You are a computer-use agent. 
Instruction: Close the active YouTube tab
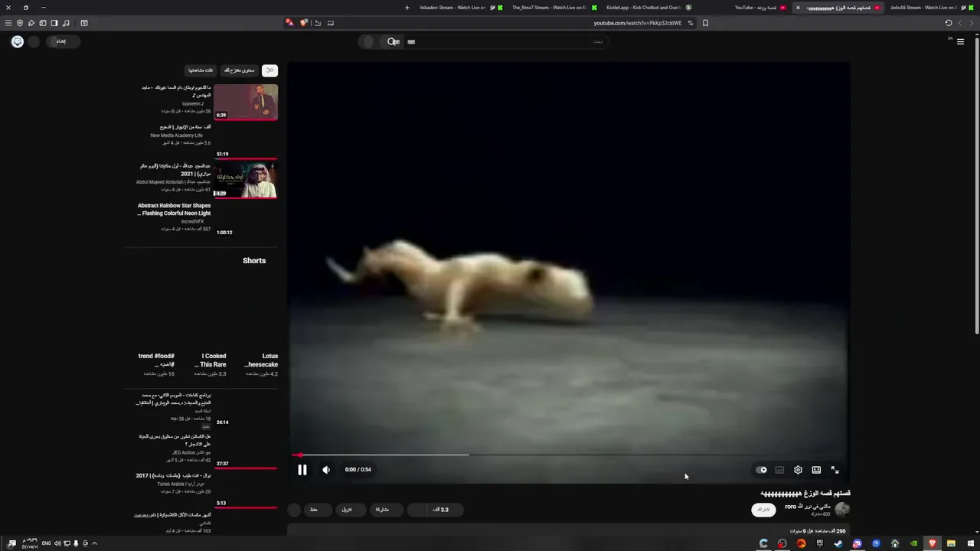pyautogui.click(x=798, y=8)
